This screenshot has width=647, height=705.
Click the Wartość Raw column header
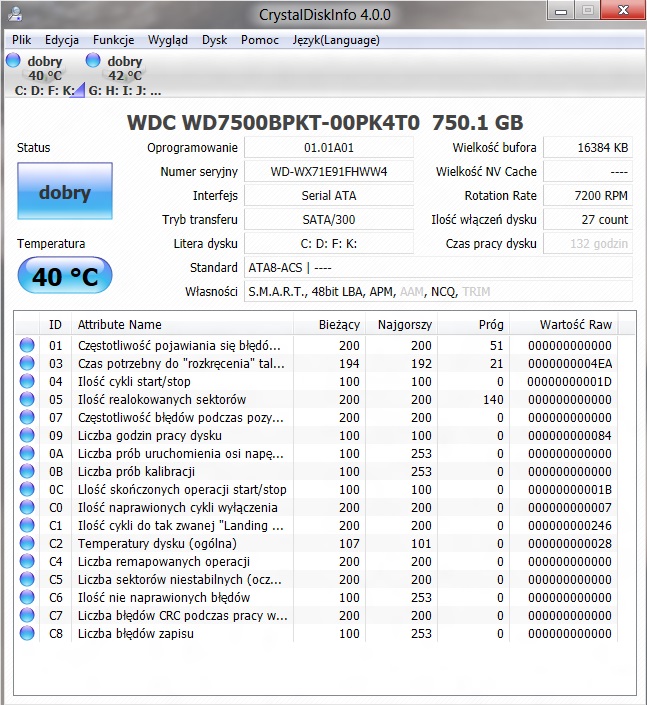pyautogui.click(x=564, y=324)
